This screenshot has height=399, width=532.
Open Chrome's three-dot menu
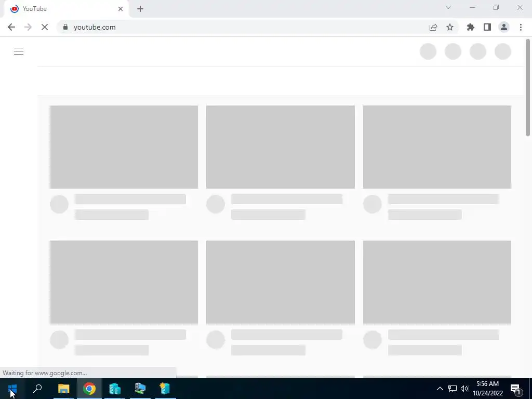pyautogui.click(x=521, y=27)
